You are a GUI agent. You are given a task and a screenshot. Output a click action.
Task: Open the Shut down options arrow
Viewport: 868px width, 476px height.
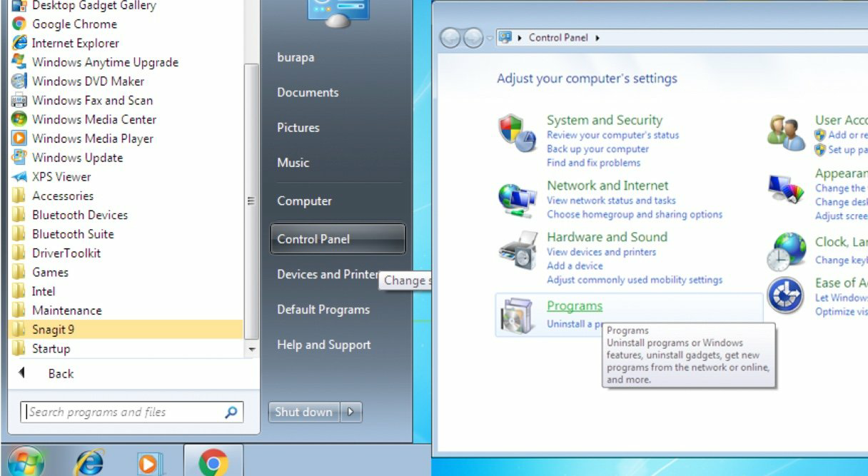(x=351, y=412)
